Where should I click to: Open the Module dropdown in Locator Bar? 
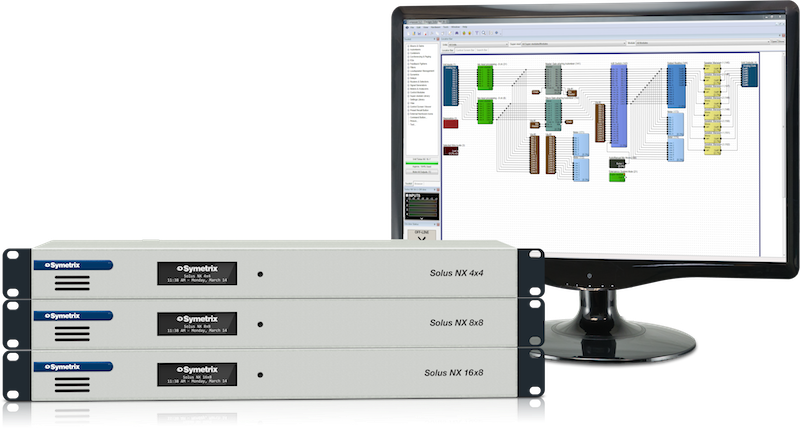point(703,42)
